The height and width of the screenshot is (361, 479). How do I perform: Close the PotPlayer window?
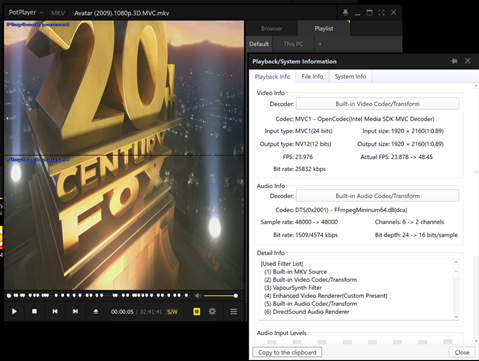coord(393,12)
